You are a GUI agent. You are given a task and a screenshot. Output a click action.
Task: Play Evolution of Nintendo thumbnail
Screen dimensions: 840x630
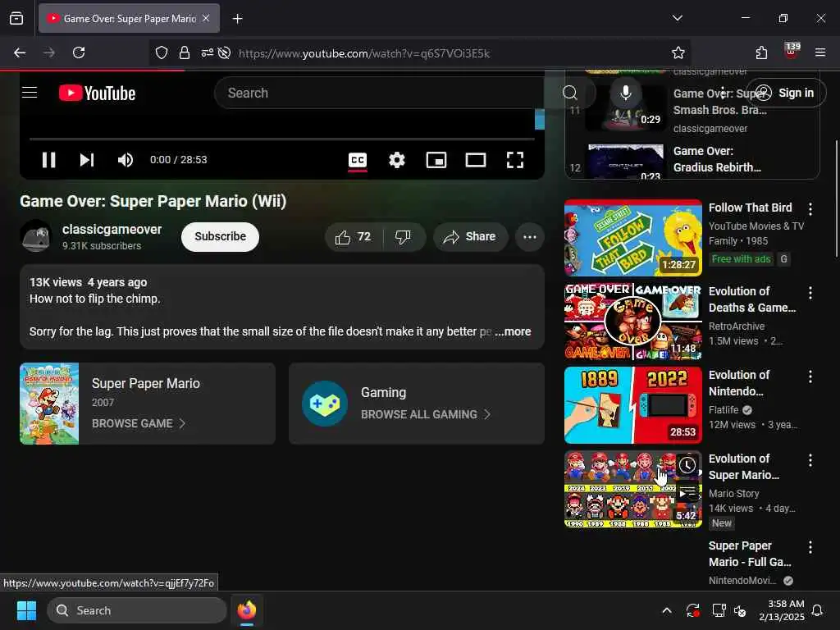click(633, 405)
